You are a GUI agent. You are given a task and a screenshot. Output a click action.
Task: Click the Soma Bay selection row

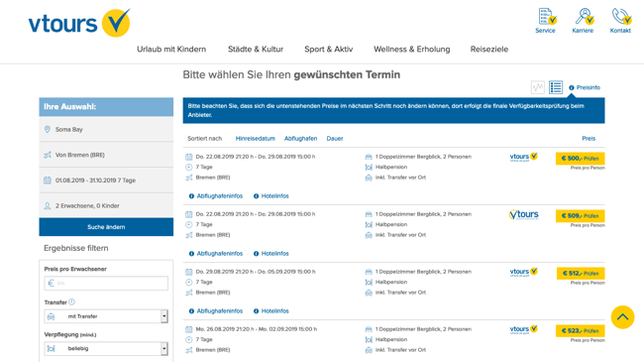click(106, 129)
